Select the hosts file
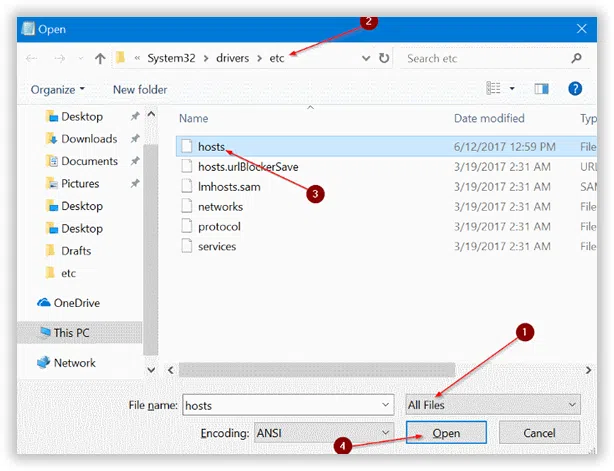 coord(386,147)
